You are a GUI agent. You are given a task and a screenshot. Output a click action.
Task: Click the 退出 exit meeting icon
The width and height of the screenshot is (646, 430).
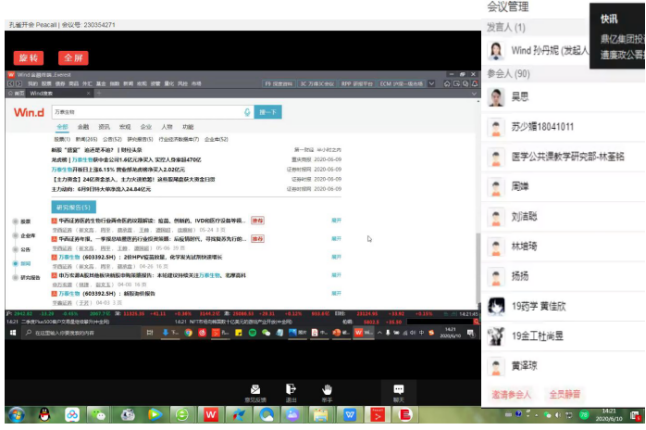point(291,390)
